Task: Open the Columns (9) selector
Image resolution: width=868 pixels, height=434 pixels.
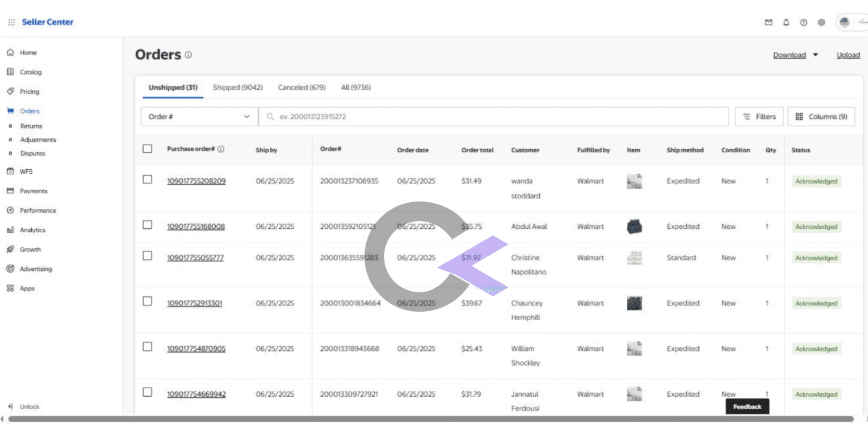Action: point(821,117)
